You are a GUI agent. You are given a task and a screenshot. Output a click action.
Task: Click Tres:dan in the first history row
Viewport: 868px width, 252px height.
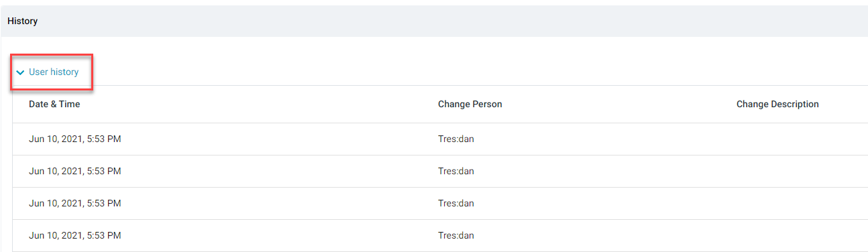click(x=456, y=139)
